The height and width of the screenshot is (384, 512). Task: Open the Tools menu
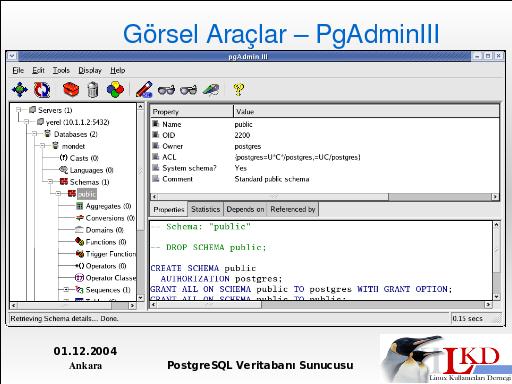61,70
